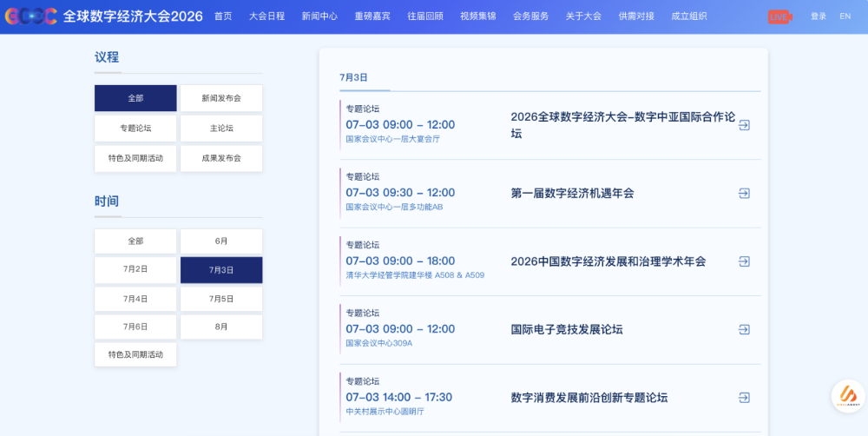
Task: Select the 7月3日 date filter
Action: (x=221, y=270)
